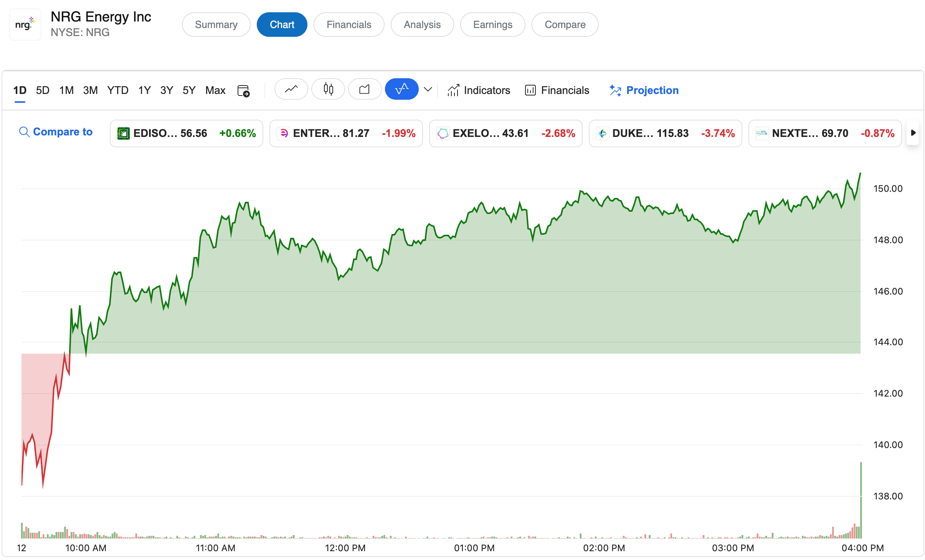Click the 148.00 price axis label
925x560 pixels.
(888, 240)
